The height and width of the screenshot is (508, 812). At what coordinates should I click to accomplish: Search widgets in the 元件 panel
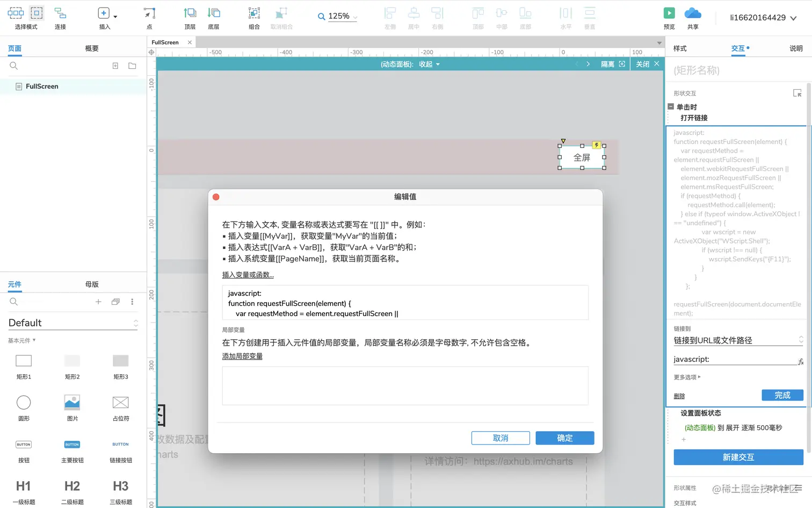pyautogui.click(x=14, y=302)
